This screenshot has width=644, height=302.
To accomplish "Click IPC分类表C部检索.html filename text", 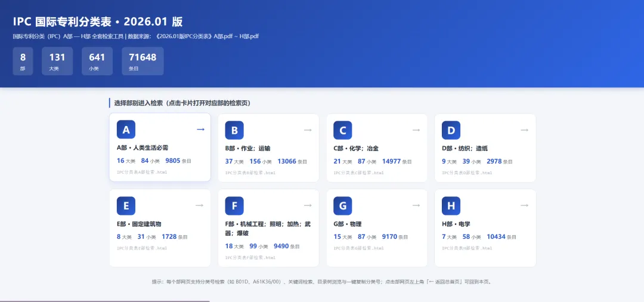I will (x=358, y=173).
